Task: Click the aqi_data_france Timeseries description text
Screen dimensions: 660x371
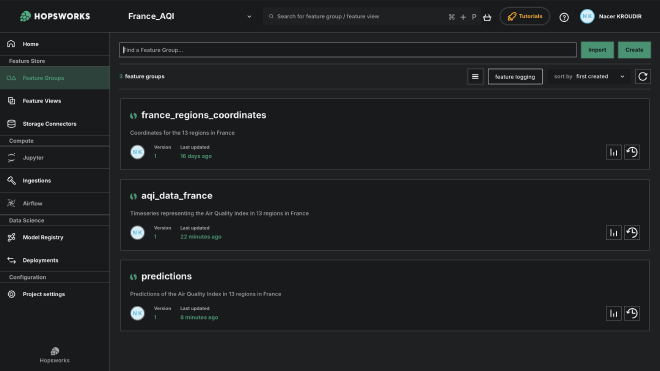Action: [219, 214]
